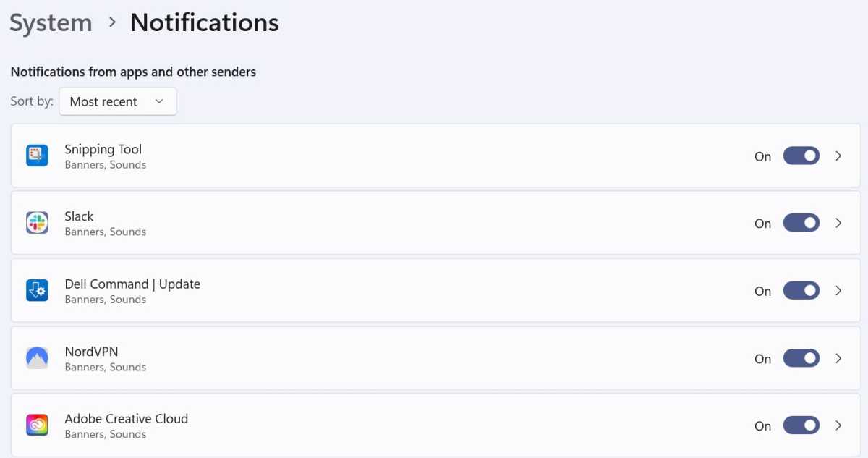This screenshot has height=458, width=868.
Task: Disable the Slack notifications switch
Action: pos(801,223)
